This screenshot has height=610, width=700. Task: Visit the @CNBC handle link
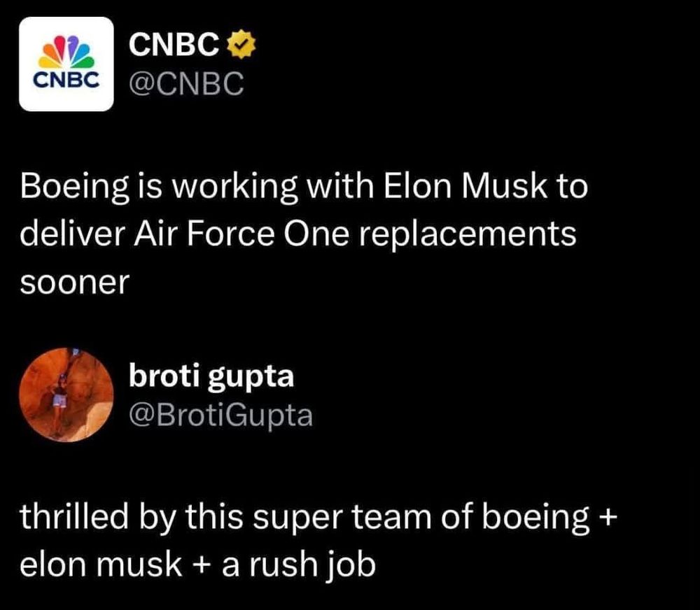(187, 83)
